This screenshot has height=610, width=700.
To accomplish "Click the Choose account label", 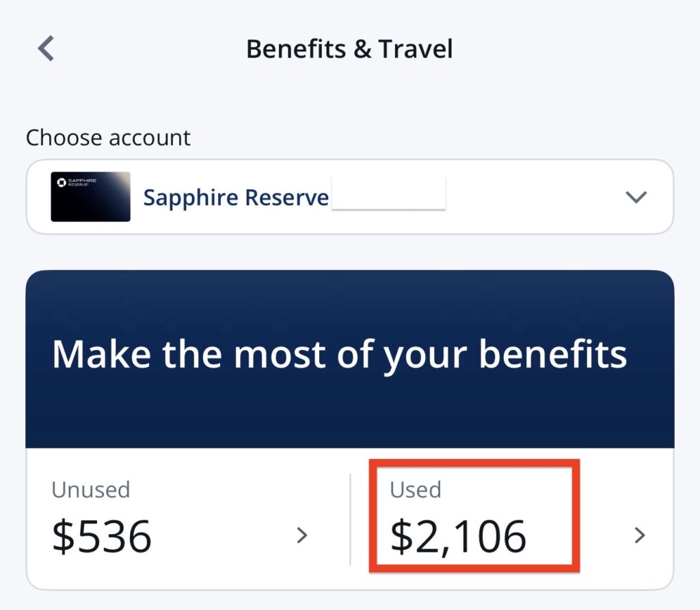I will click(108, 137).
